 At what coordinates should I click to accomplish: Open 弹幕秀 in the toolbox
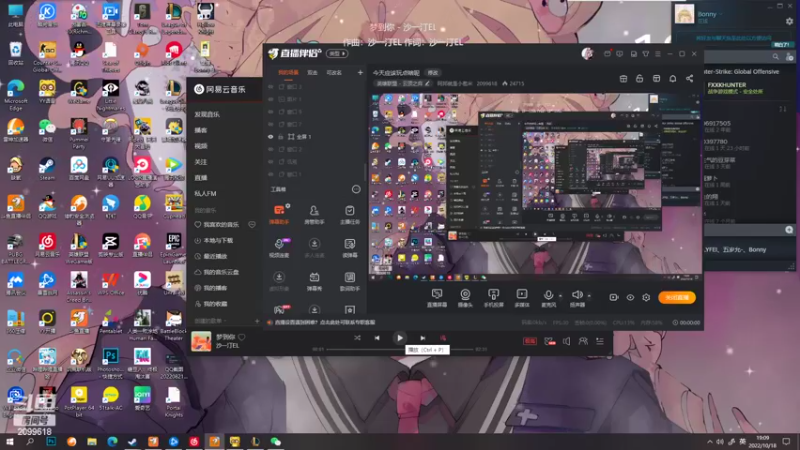click(314, 281)
